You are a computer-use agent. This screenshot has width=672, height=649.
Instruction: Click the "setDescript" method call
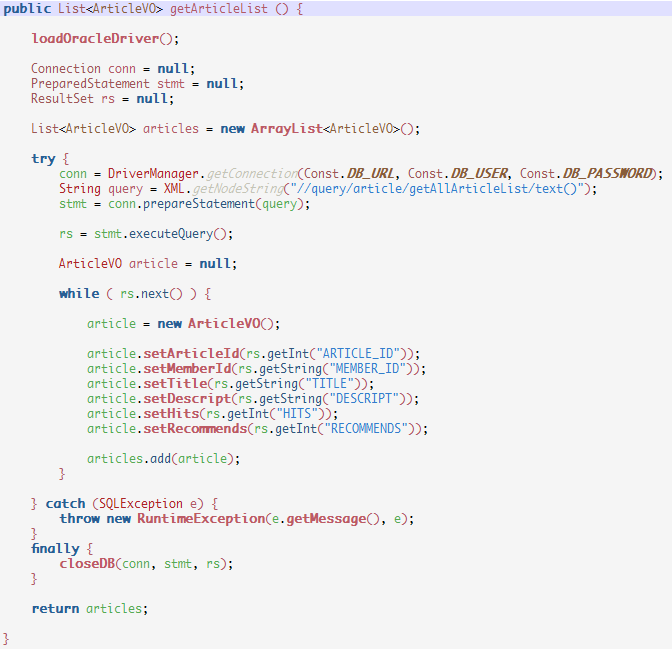[187, 399]
